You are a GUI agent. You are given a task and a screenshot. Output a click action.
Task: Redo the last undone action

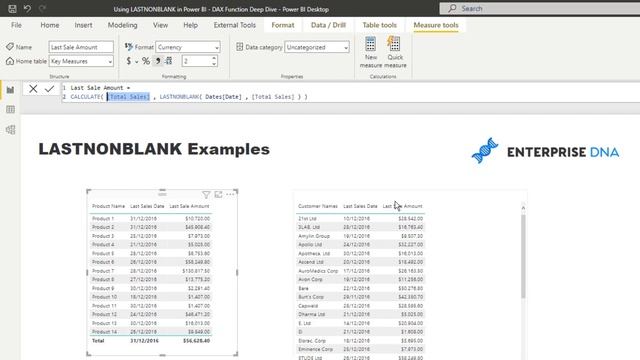point(42,9)
